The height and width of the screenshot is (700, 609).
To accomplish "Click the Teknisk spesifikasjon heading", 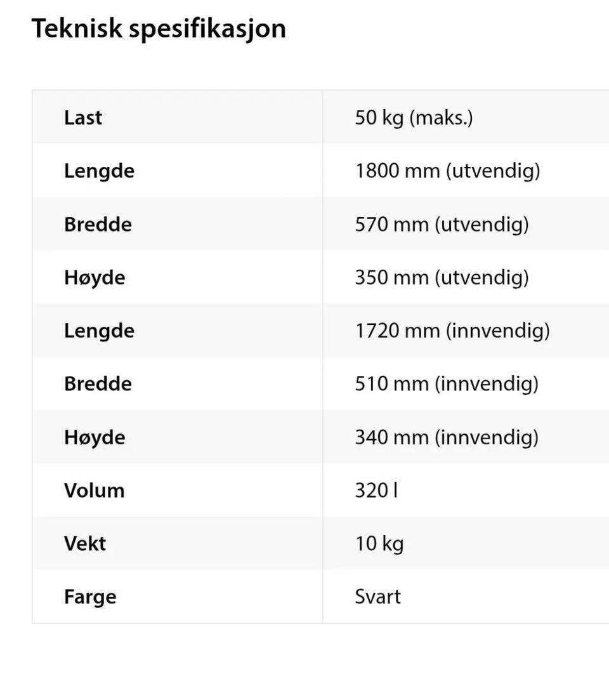I will 159,29.
